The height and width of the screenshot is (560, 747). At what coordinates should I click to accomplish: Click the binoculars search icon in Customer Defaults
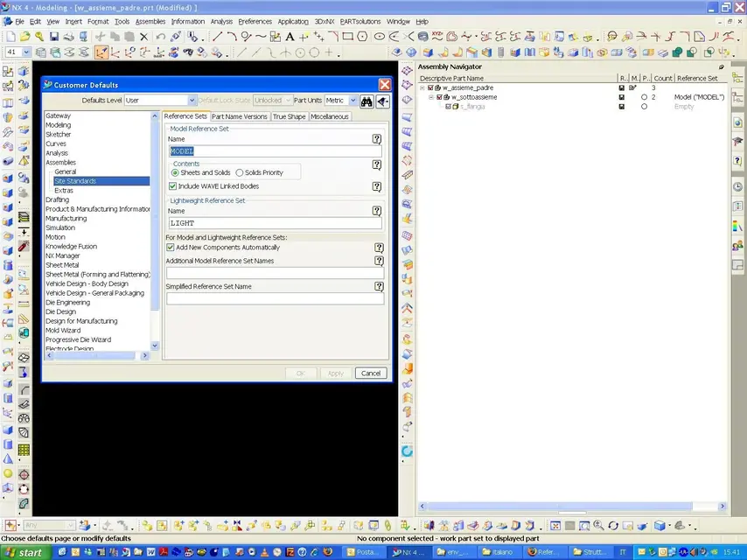(x=367, y=101)
